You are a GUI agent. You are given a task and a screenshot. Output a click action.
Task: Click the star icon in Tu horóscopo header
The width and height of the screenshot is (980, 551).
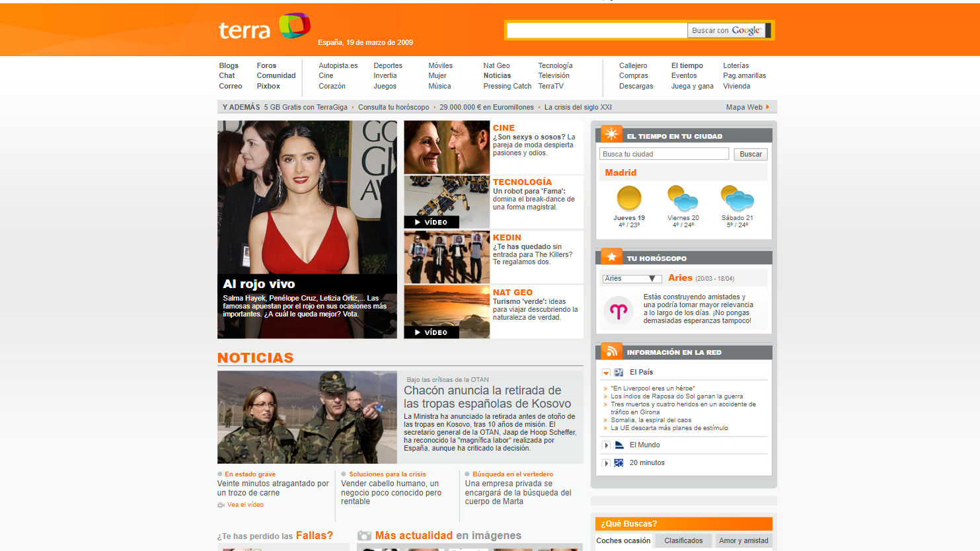point(611,257)
